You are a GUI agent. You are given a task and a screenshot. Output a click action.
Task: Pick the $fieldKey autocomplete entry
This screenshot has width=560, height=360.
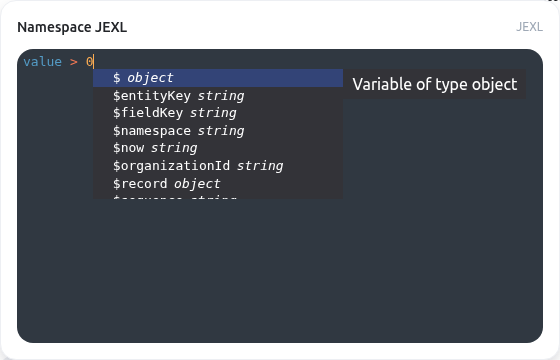[x=218, y=113]
